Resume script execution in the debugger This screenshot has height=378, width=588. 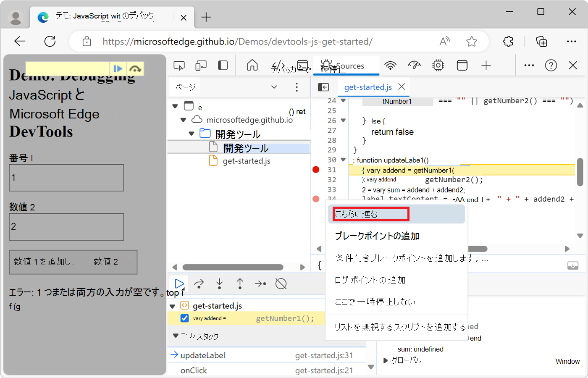click(x=178, y=283)
